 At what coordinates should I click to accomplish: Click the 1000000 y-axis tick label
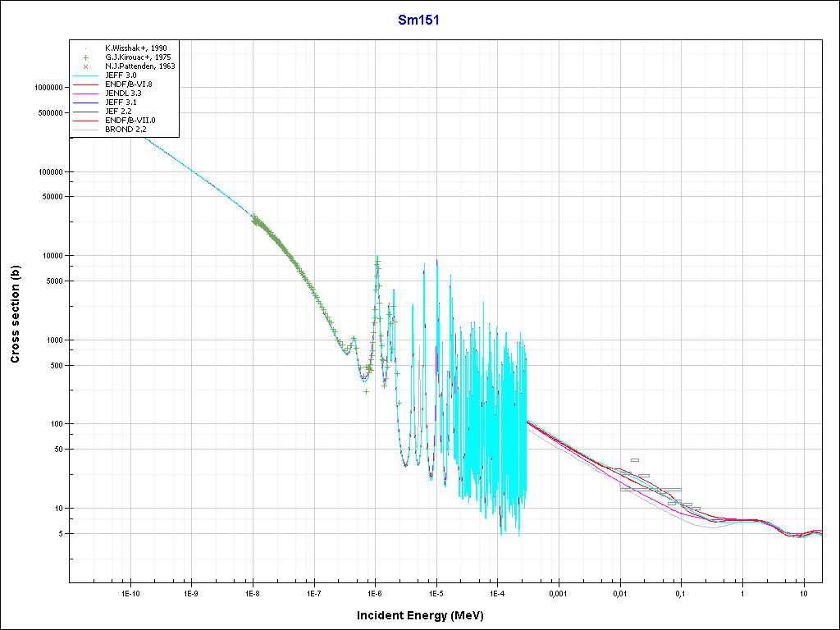click(x=48, y=88)
